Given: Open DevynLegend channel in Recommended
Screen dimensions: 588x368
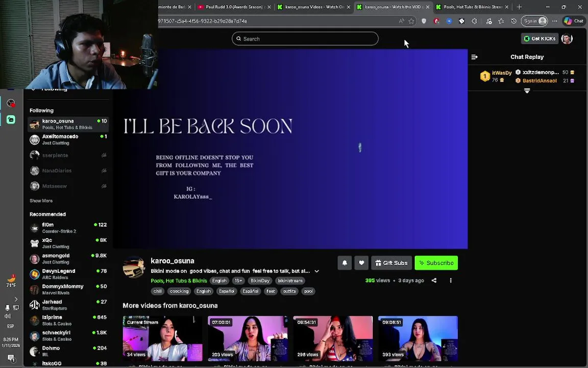Looking at the screenshot, I should 68,274.
